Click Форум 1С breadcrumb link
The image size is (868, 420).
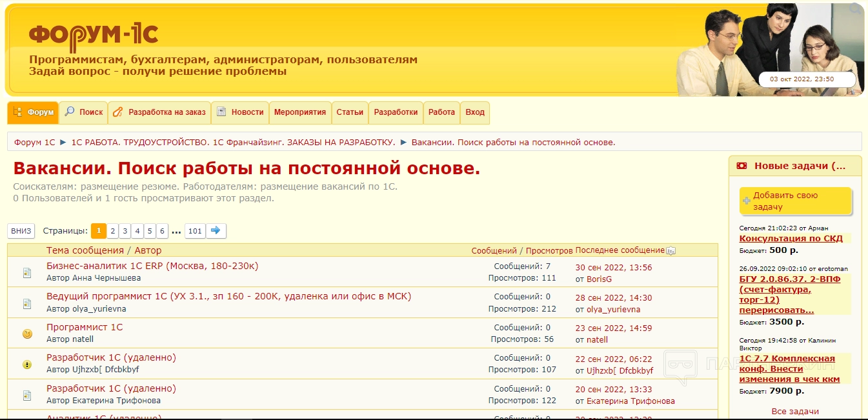[35, 142]
